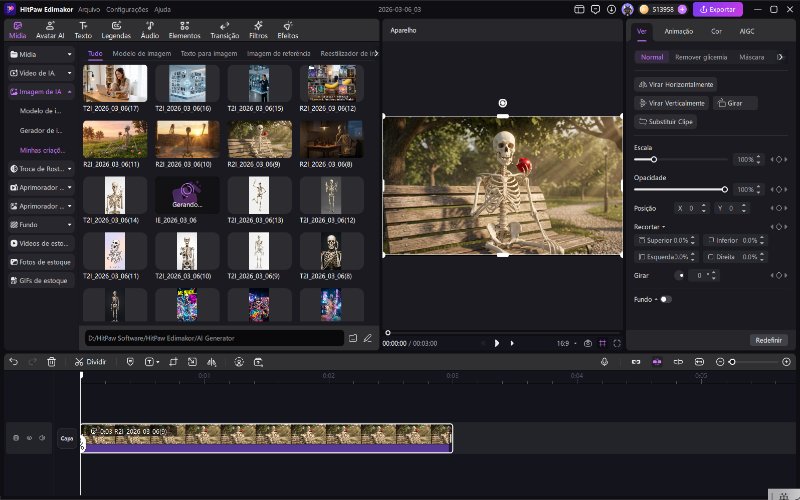Click the undo arrow in the timeline toolbar
Viewport: 800px width, 500px height.
(13, 361)
